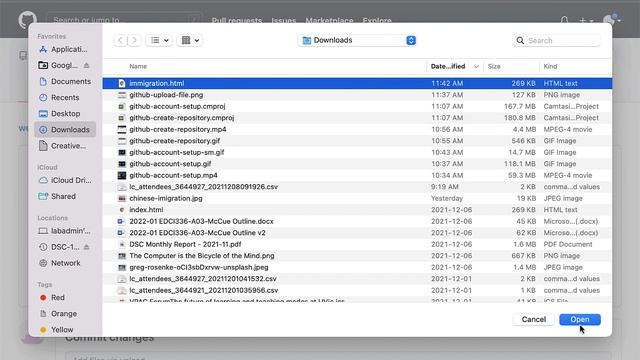Image resolution: width=640 pixels, height=360 pixels.
Task: Sort files by Size column header
Action: click(x=494, y=66)
